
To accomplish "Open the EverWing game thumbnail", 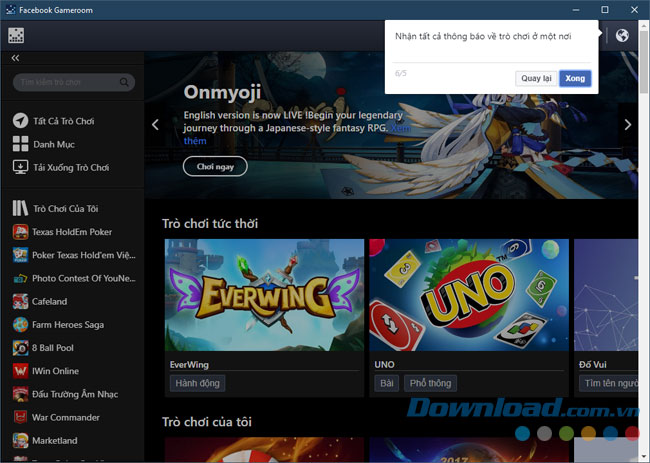I will tap(264, 295).
